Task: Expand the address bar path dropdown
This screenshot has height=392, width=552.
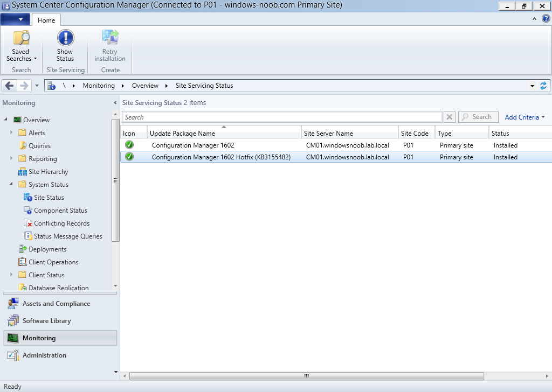Action: [x=532, y=86]
